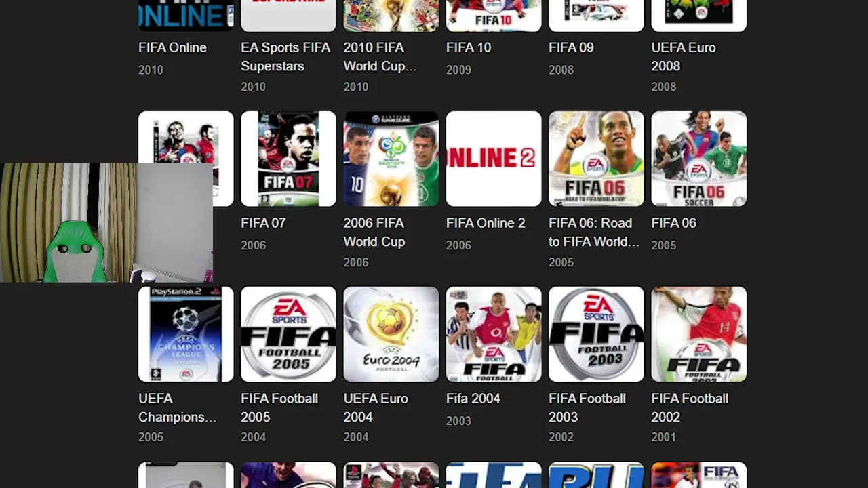Viewport: 868px width, 488px height.
Task: Open FIFA 06: Road to FIFA World title
Action: pos(594,232)
